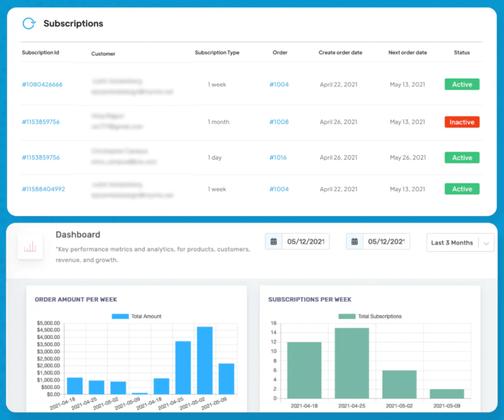Toggle the Total Amount legend swatch
Screen dimensions: 504x420
pos(120,316)
